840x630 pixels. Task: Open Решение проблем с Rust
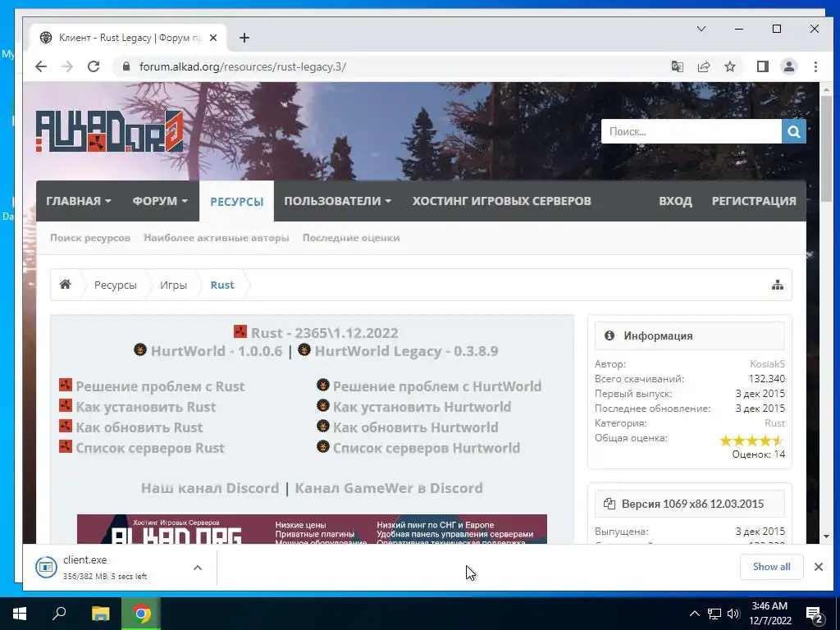coord(160,387)
